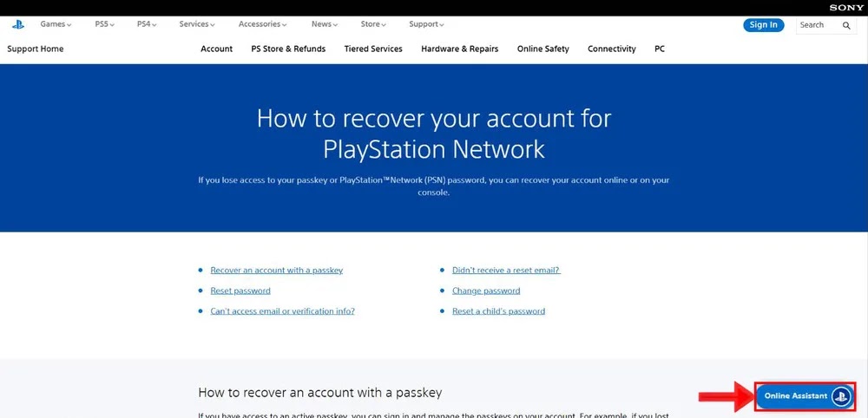The width and height of the screenshot is (868, 418).
Task: Expand the News dropdown
Action: 325,24
